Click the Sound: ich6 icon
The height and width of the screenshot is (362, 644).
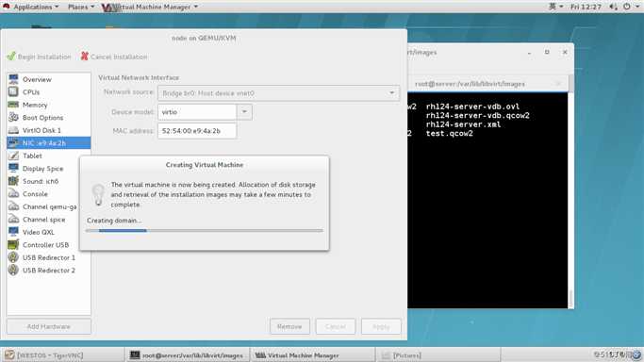pyautogui.click(x=13, y=181)
